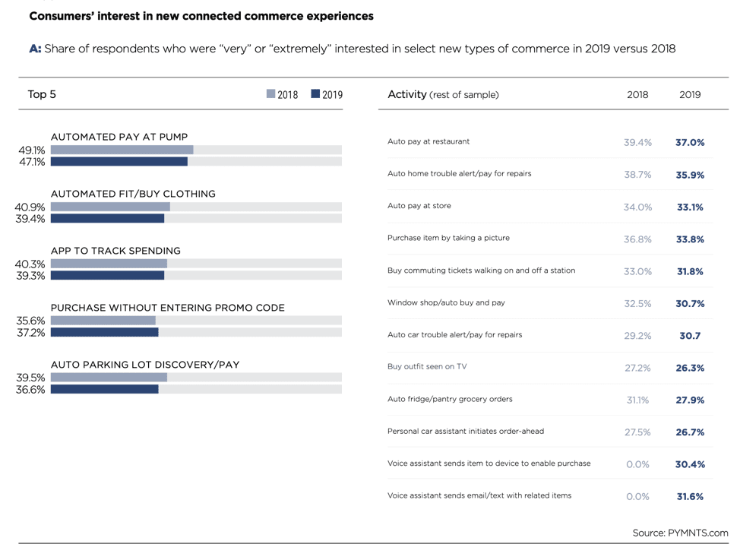Click the Source: PYMNTS.com text
Image resolution: width=740 pixels, height=560 pixels.
point(680,533)
